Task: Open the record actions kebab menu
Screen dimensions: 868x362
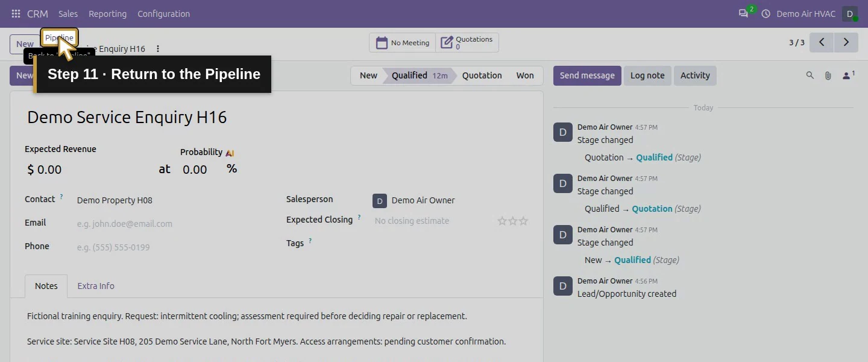Action: (x=158, y=49)
